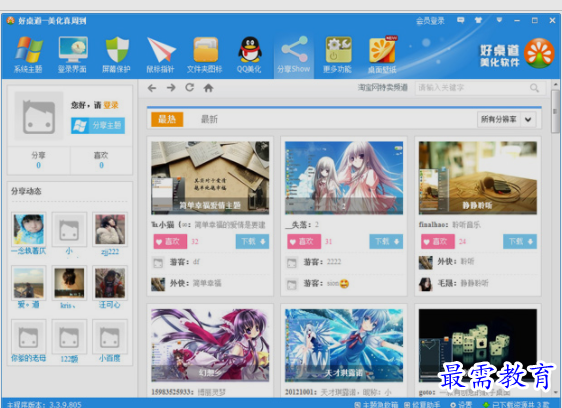562x408 pixels.
Task: Open the 静静聆听 theme thumbnail
Action: pyautogui.click(x=478, y=178)
